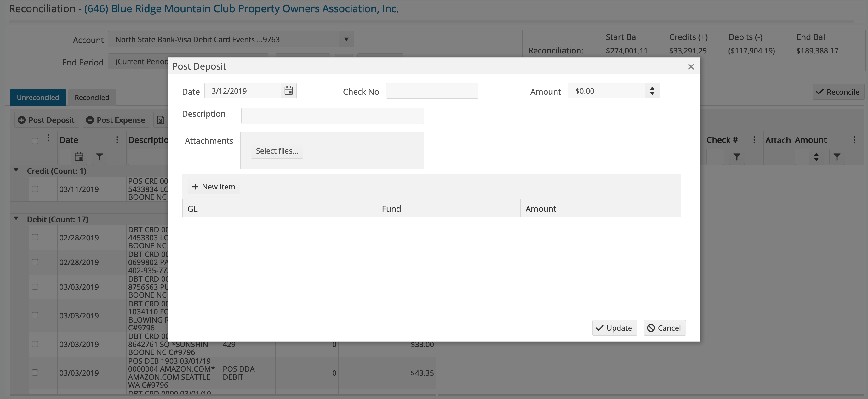This screenshot has width=868, height=399.
Task: Add a New Item line
Action: point(214,187)
